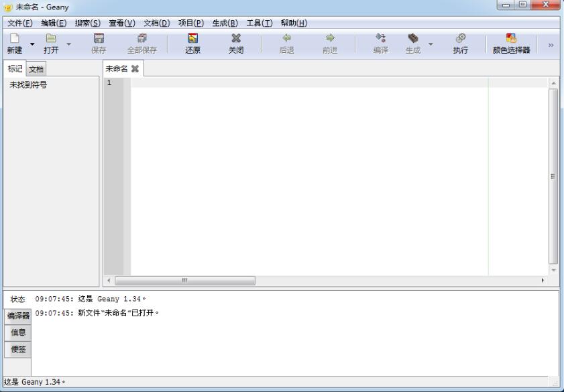The height and width of the screenshot is (392, 564).
Task: Expand the 新建 template dropdown arrow
Action: click(x=32, y=44)
